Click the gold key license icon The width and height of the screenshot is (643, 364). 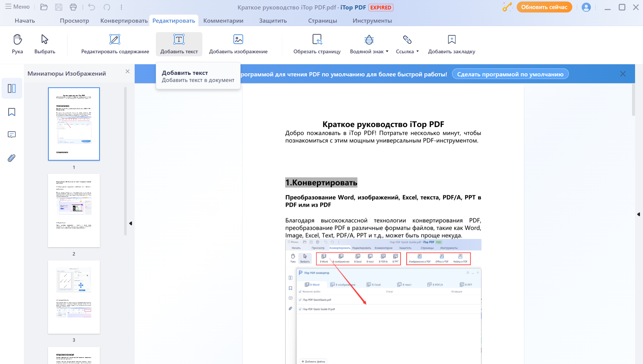(x=507, y=7)
